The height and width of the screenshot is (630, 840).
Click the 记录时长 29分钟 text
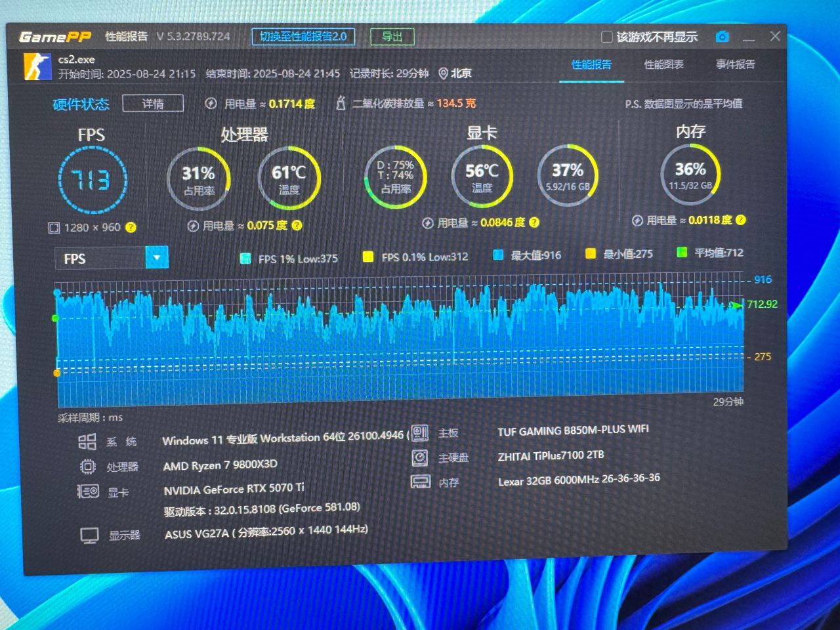pyautogui.click(x=389, y=73)
